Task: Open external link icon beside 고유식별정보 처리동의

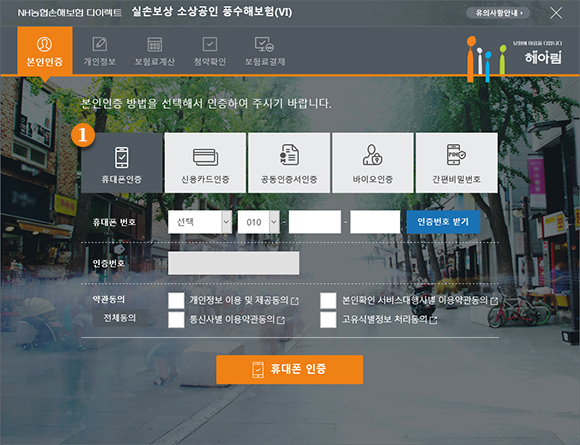Action: coord(433,320)
